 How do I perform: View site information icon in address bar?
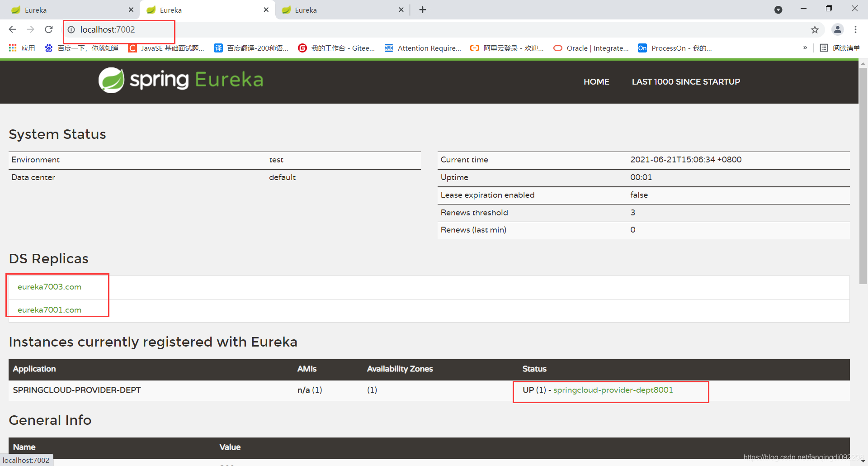pos(71,30)
